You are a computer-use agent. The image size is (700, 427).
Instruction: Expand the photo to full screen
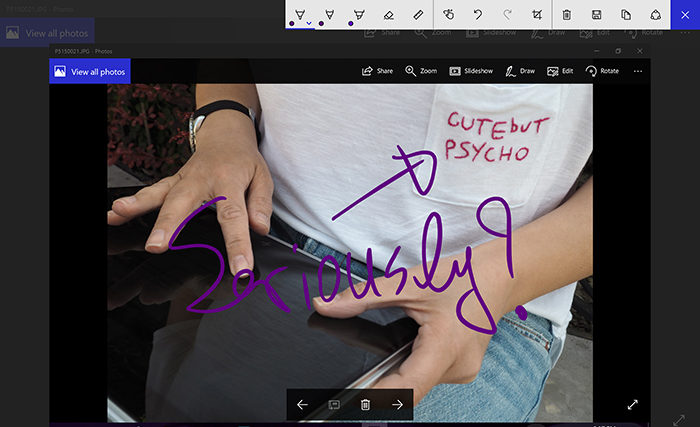coord(633,404)
